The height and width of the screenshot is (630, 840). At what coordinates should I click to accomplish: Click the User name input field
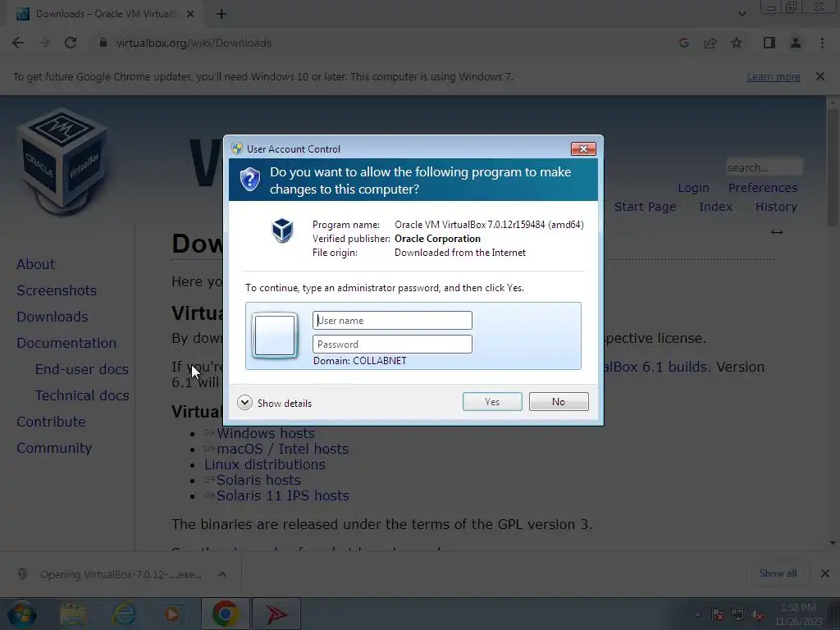[392, 321]
